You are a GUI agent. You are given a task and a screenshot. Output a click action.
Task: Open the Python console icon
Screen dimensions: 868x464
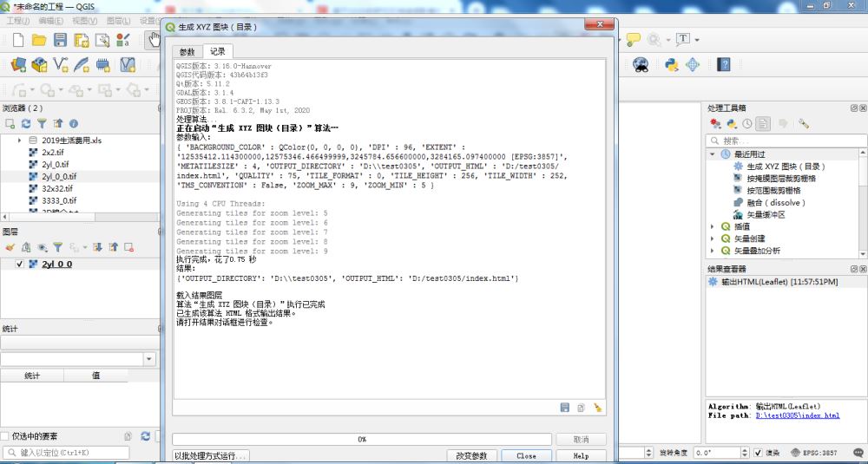pos(671,64)
